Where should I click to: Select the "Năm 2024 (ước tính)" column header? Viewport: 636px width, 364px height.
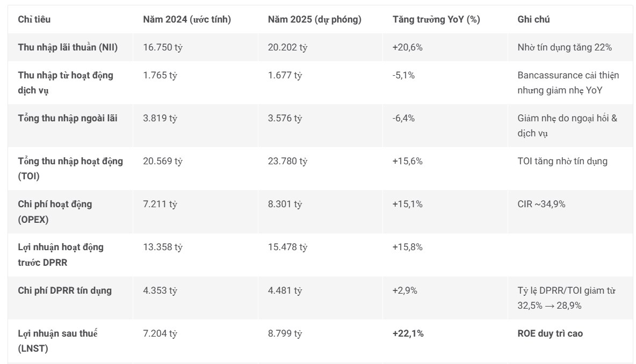pyautogui.click(x=187, y=20)
